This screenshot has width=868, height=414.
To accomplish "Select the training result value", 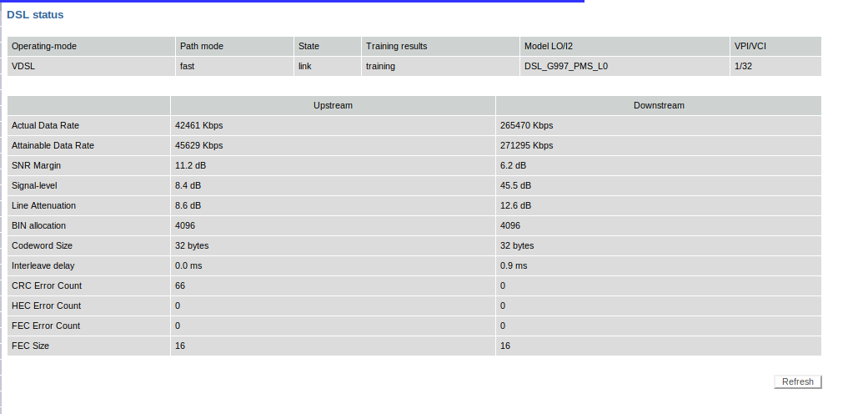I will click(x=380, y=66).
